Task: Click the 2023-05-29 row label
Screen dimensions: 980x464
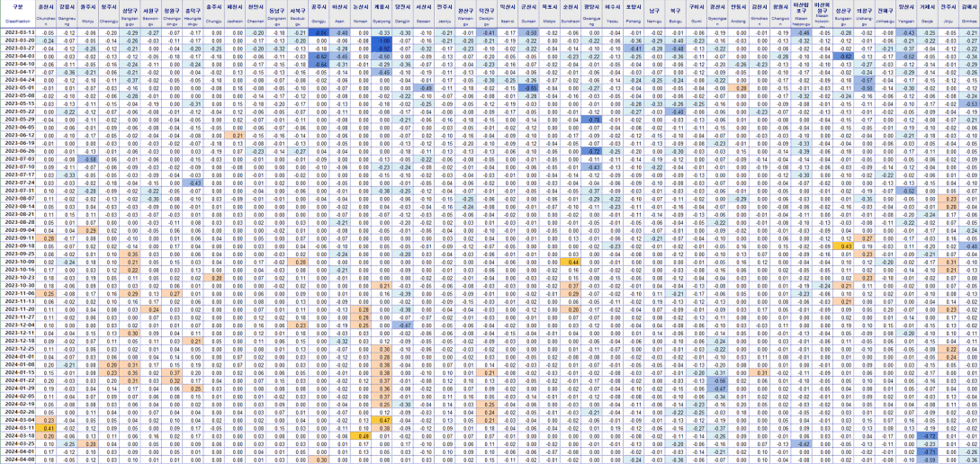Action: [x=18, y=120]
